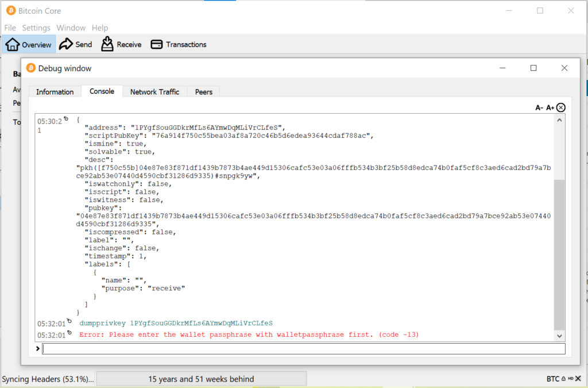Click the "iscompressed": false line
Screen dimensions: 588x388
coord(130,232)
